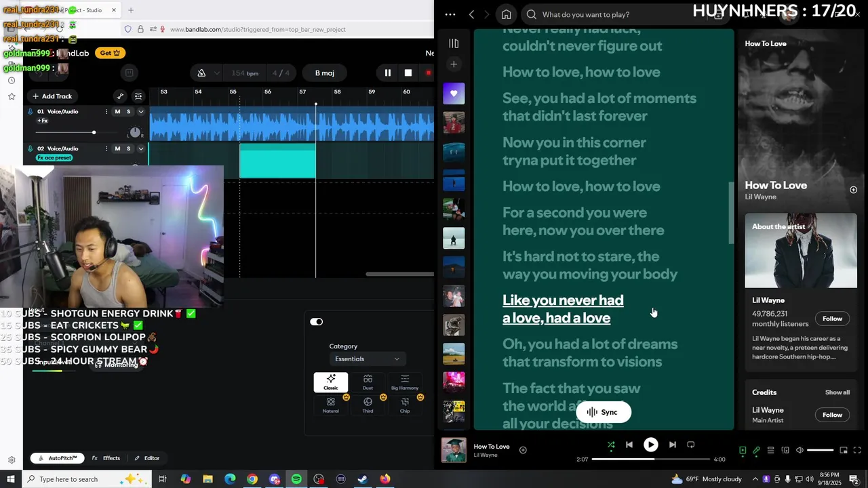Select the Duet AutoPitch preset
868x488 pixels.
tap(368, 382)
